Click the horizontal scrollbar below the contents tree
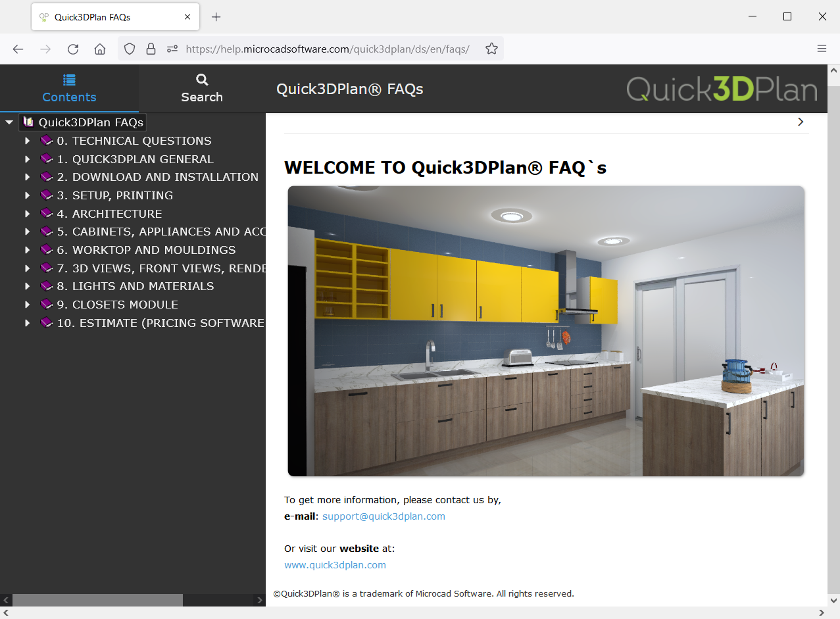The width and height of the screenshot is (840, 619). [x=99, y=599]
